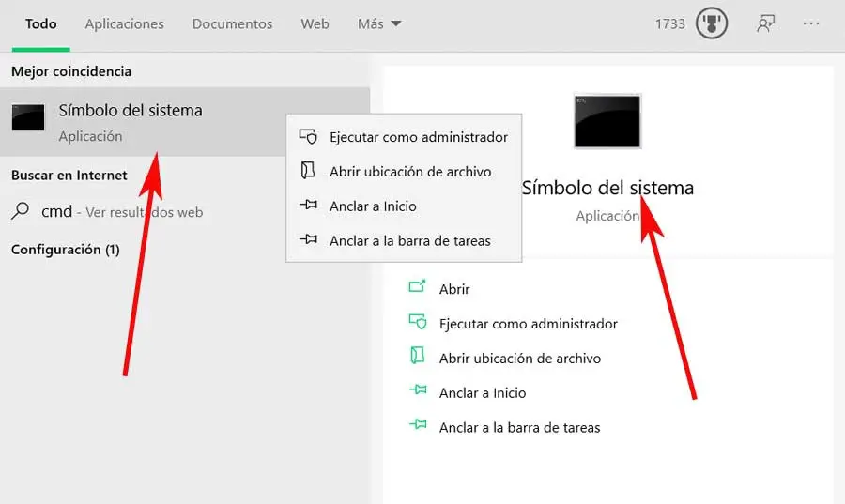Viewport: 845px width, 504px height.
Task: Click Abrir in the details pane
Action: 454,289
